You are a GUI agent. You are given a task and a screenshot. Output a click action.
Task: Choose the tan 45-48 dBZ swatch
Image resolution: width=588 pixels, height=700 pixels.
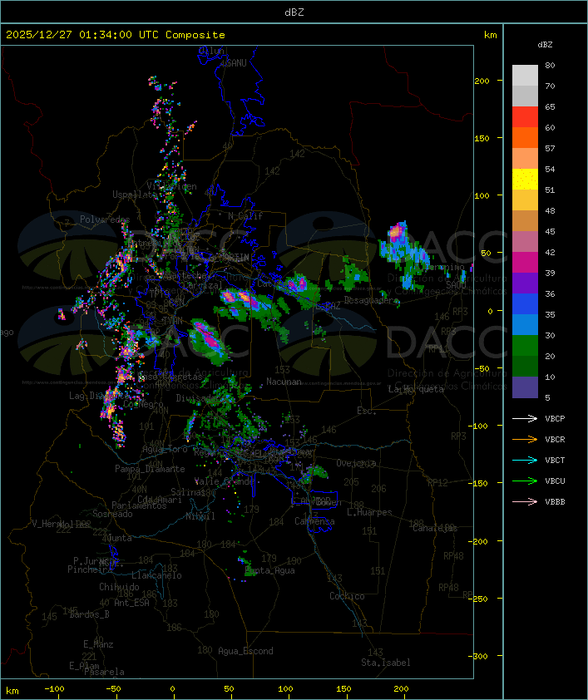pyautogui.click(x=525, y=220)
